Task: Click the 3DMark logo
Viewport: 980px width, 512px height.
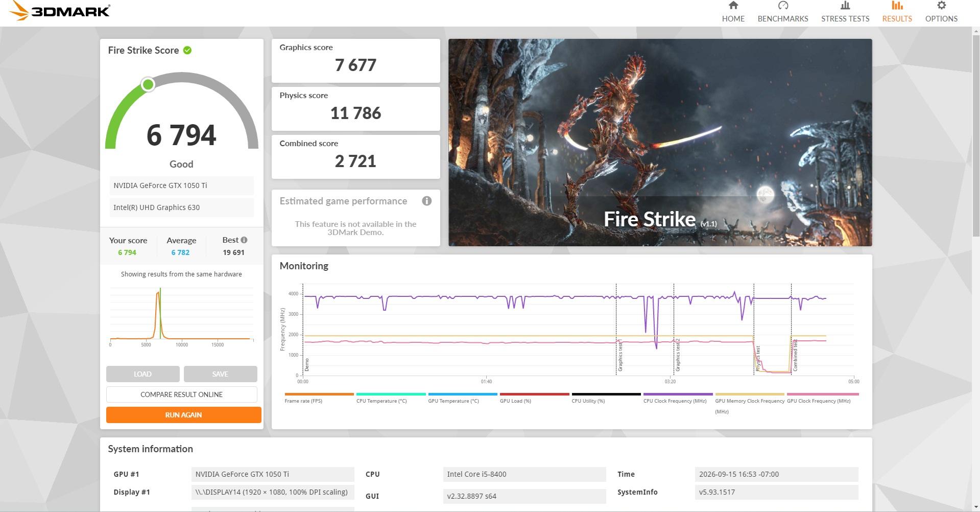Action: click(59, 11)
